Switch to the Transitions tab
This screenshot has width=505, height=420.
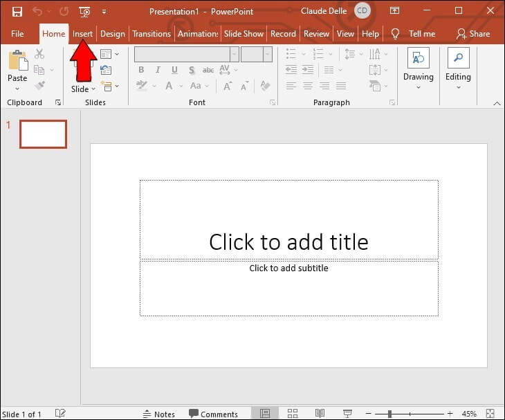[151, 33]
